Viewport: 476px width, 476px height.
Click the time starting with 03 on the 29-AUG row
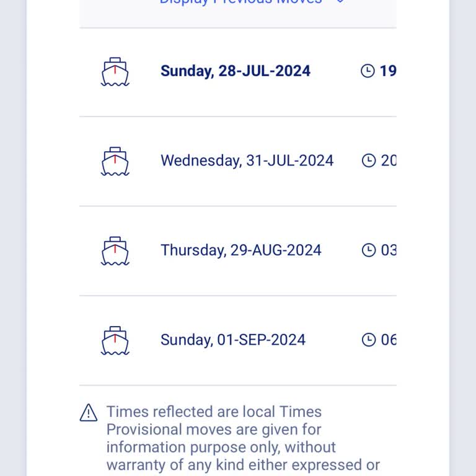click(x=388, y=250)
